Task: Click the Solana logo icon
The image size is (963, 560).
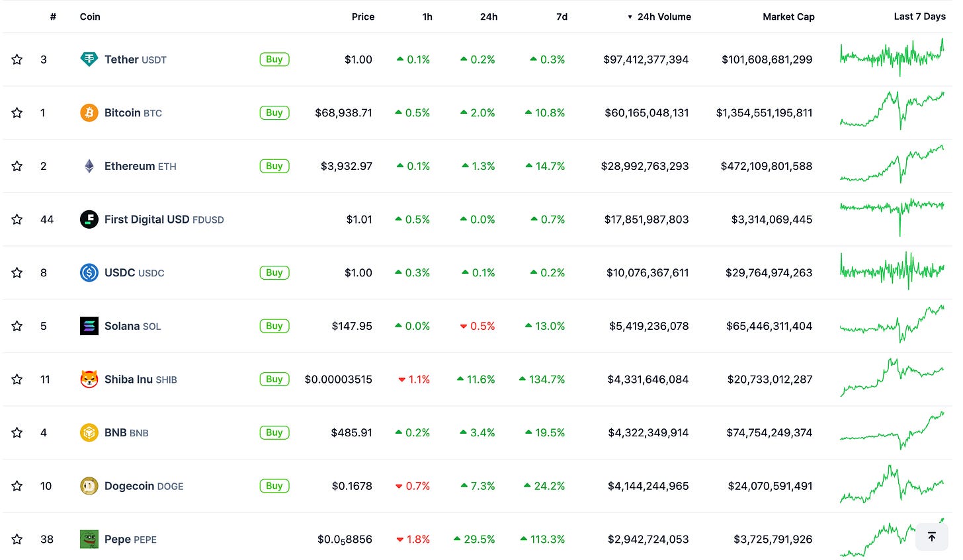Action: click(x=89, y=326)
